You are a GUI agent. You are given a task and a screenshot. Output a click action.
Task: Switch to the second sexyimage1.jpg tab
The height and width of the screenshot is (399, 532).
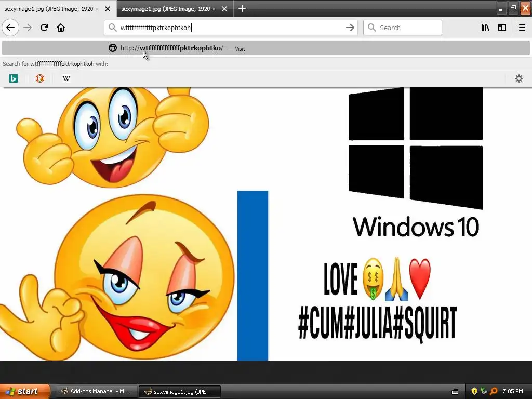coord(168,9)
